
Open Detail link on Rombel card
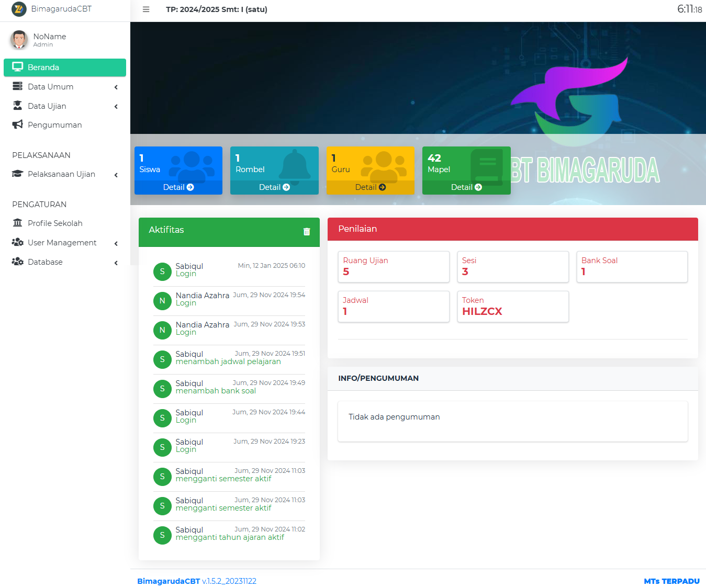click(x=274, y=187)
